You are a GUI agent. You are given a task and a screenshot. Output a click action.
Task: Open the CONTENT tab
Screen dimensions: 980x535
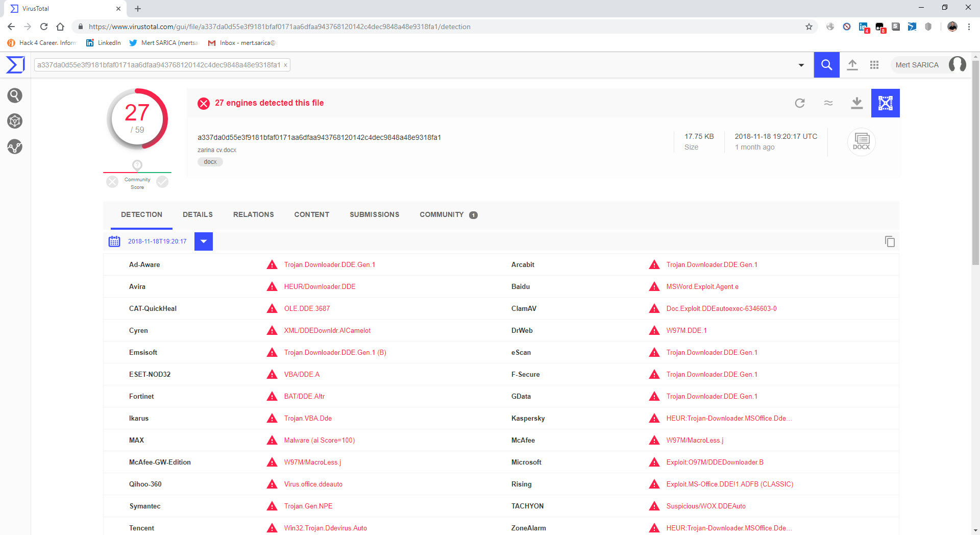312,215
